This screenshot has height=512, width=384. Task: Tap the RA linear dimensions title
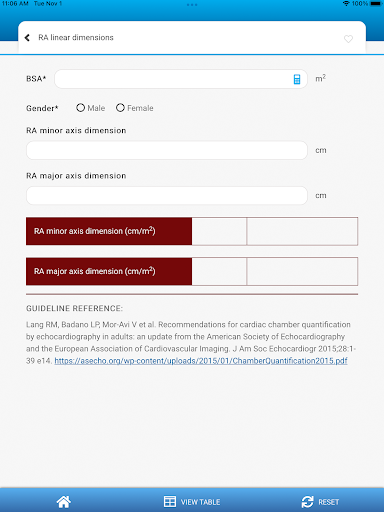pyautogui.click(x=76, y=37)
